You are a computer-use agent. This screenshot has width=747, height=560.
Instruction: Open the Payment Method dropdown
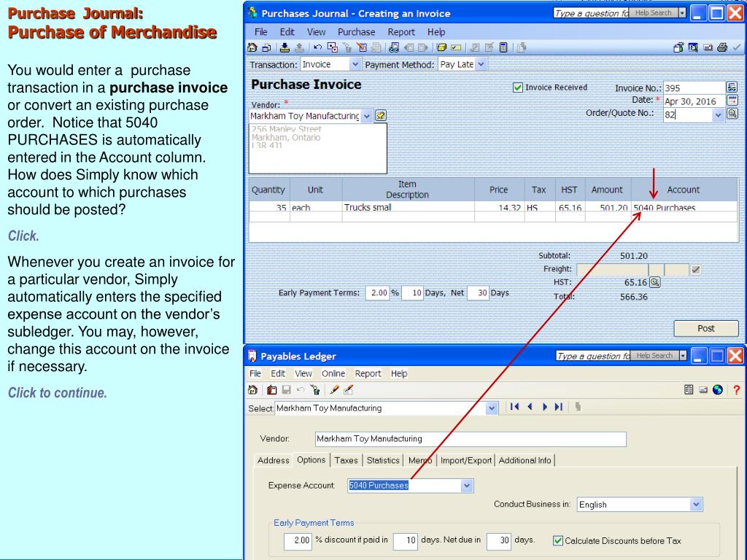[481, 64]
